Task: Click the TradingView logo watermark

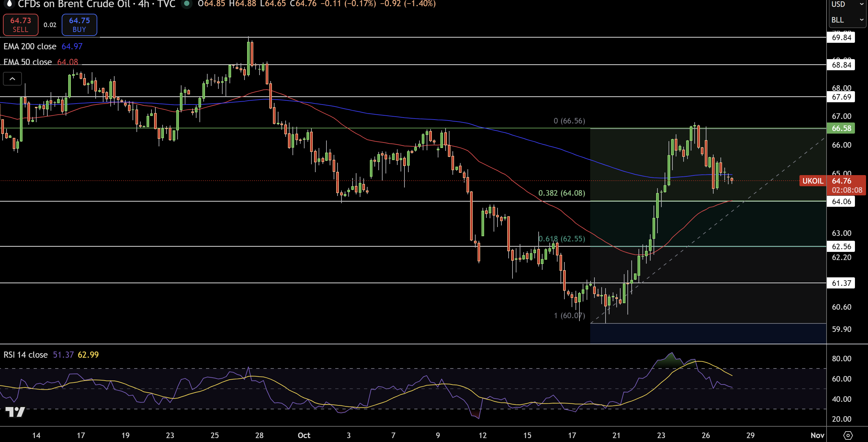Action: click(15, 412)
